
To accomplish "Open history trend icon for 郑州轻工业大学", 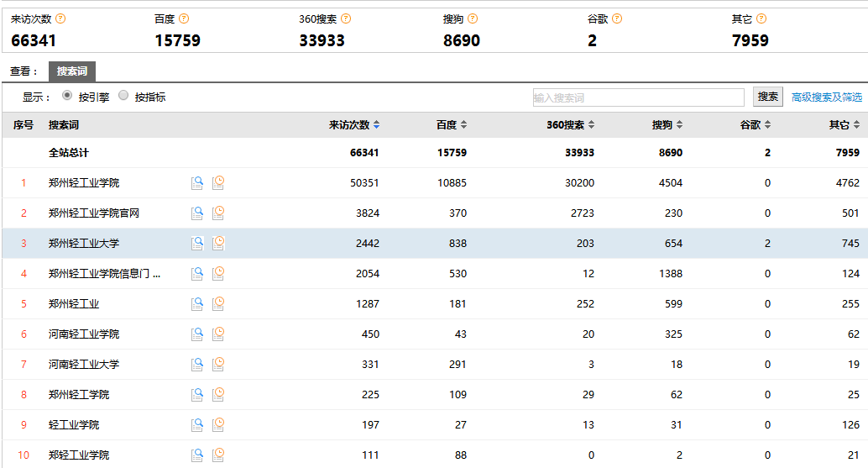I will [x=218, y=243].
